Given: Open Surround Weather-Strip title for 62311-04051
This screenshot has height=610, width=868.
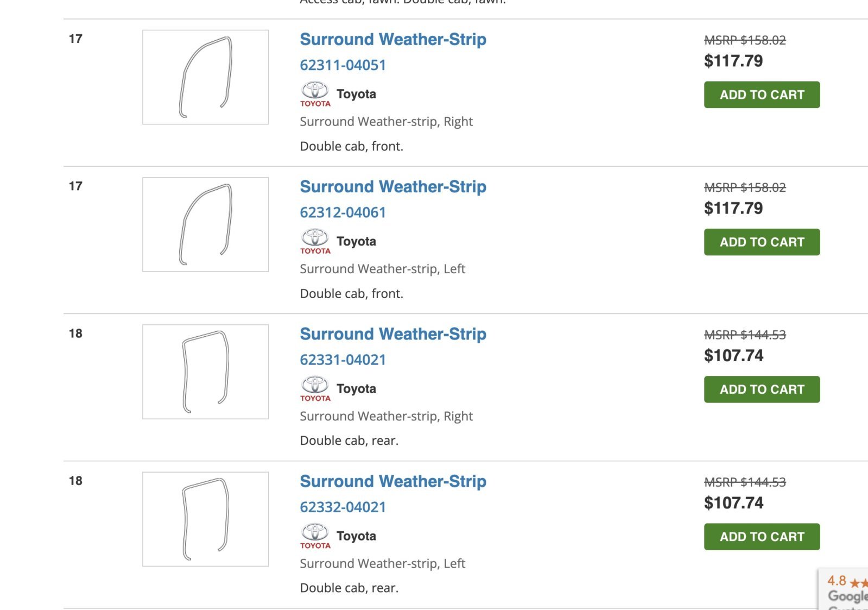Looking at the screenshot, I should (x=393, y=39).
